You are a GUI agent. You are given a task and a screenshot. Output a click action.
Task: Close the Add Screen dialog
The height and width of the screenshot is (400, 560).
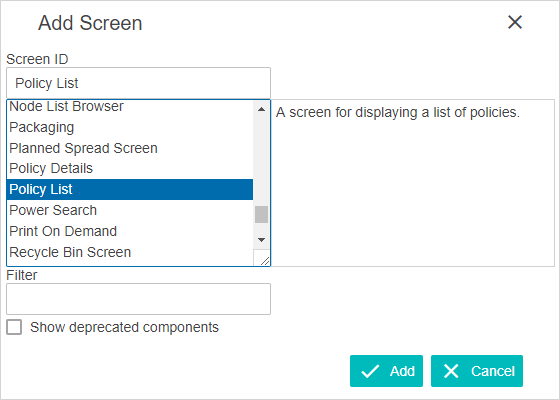(x=515, y=22)
